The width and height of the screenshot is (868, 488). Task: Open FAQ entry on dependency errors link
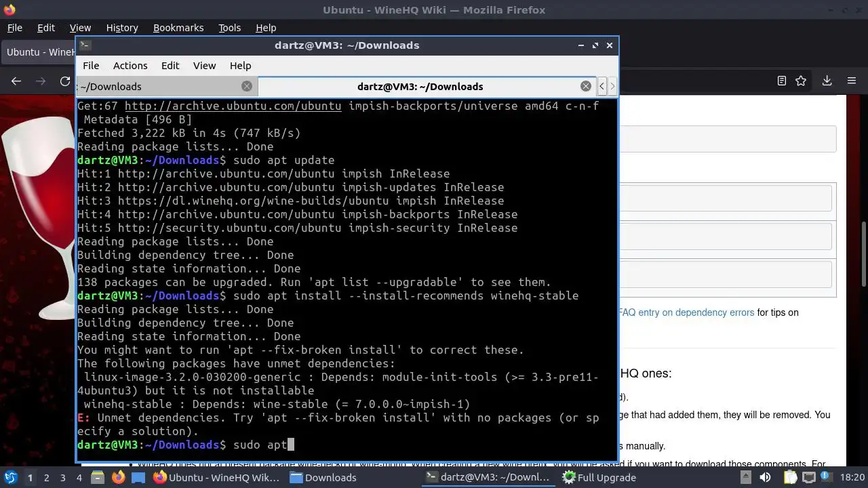coord(686,312)
